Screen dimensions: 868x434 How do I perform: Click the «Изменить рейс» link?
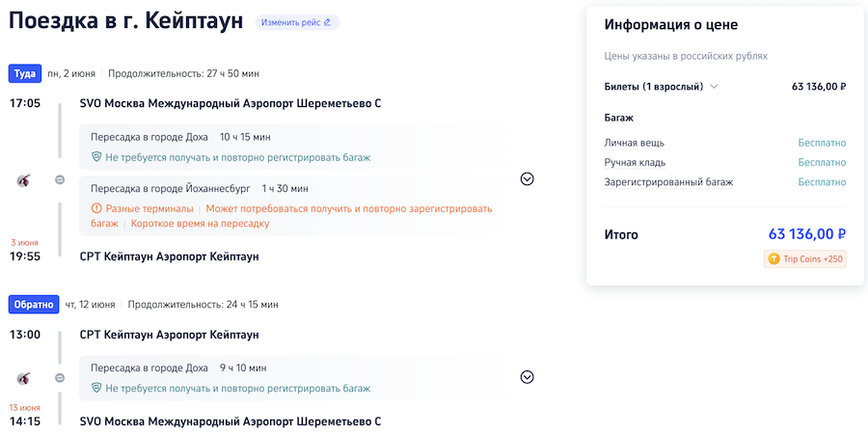pyautogui.click(x=291, y=22)
